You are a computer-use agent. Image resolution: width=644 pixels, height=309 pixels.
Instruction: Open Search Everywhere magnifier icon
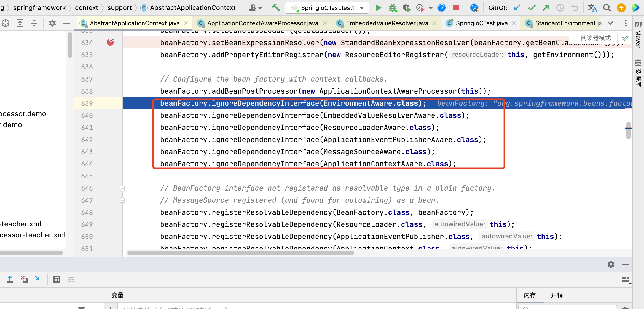click(607, 8)
